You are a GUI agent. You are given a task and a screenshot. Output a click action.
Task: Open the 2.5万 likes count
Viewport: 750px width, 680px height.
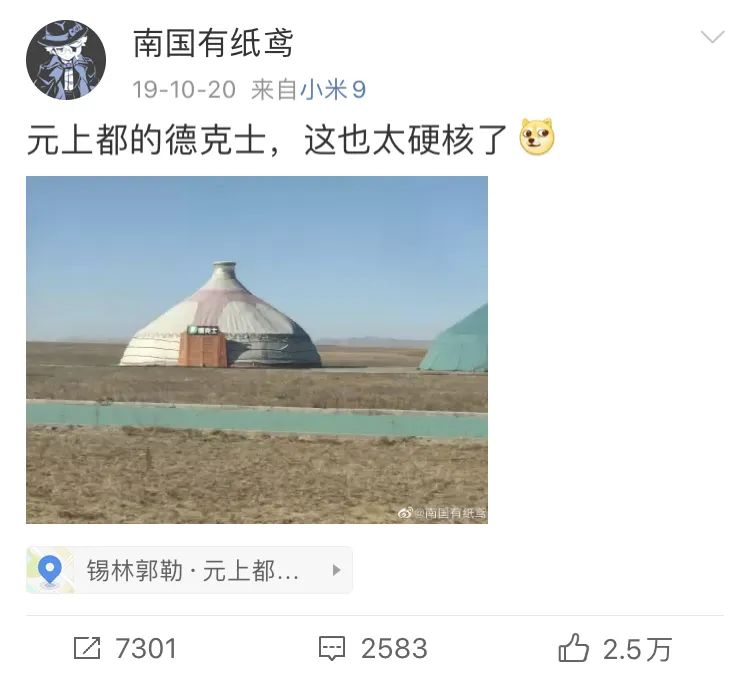[x=637, y=649]
